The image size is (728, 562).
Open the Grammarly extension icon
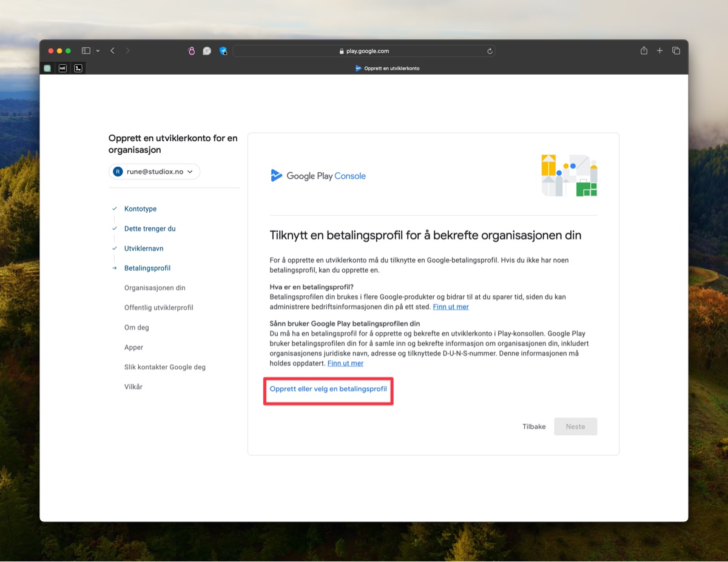207,51
